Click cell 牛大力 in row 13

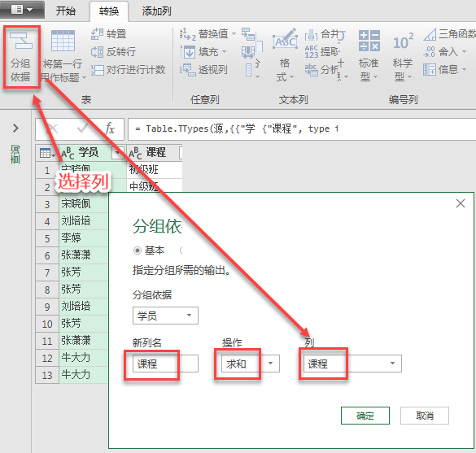pyautogui.click(x=83, y=375)
